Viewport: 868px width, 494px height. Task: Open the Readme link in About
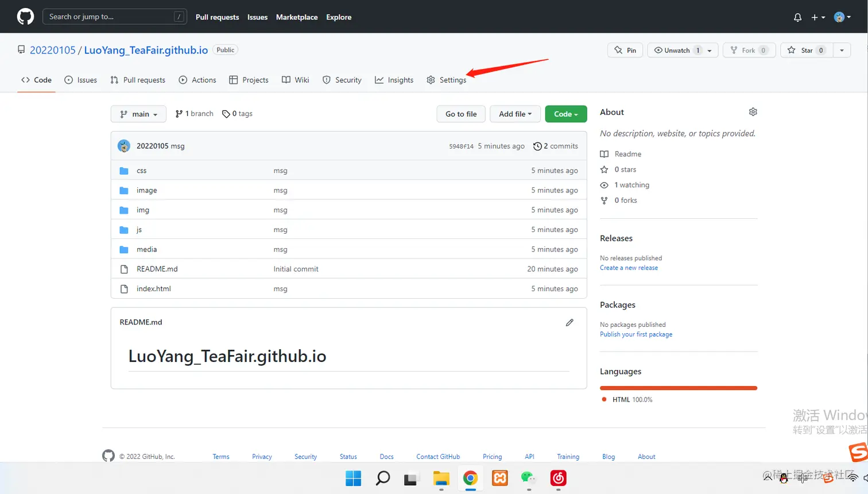click(621, 154)
